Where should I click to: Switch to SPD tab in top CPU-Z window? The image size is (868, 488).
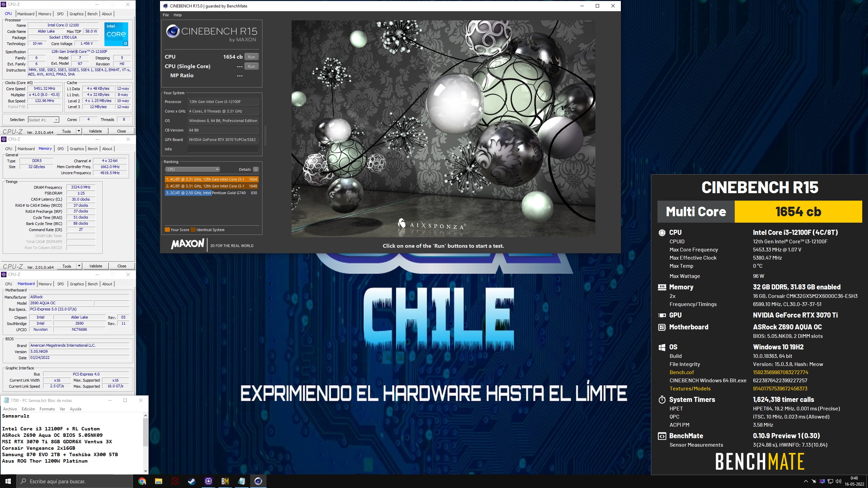click(x=60, y=14)
